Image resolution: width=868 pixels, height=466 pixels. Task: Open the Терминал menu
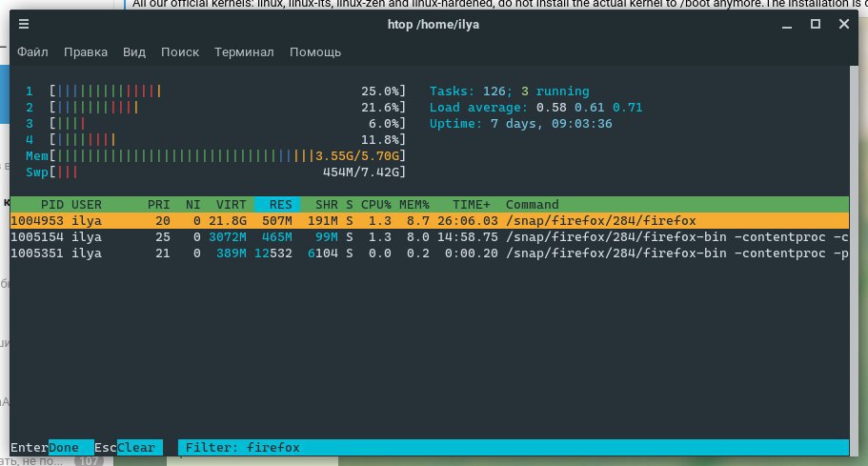(244, 52)
